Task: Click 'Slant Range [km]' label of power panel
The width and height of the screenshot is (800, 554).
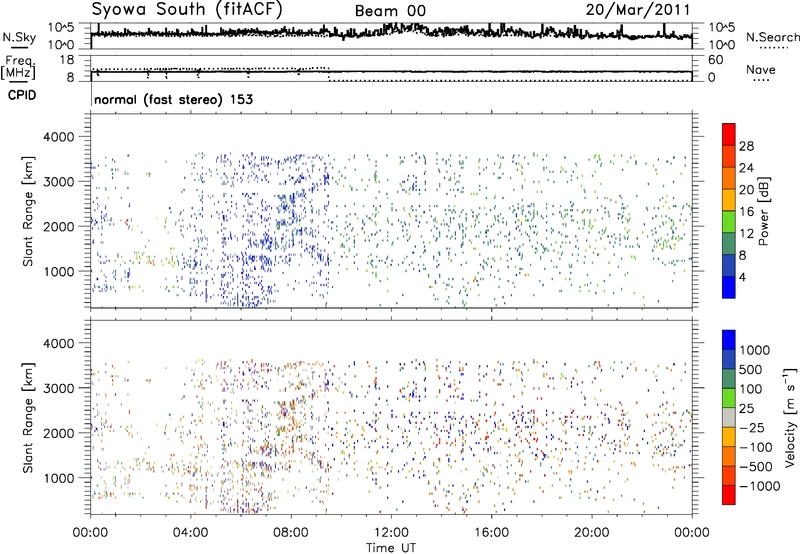Action: (x=28, y=211)
